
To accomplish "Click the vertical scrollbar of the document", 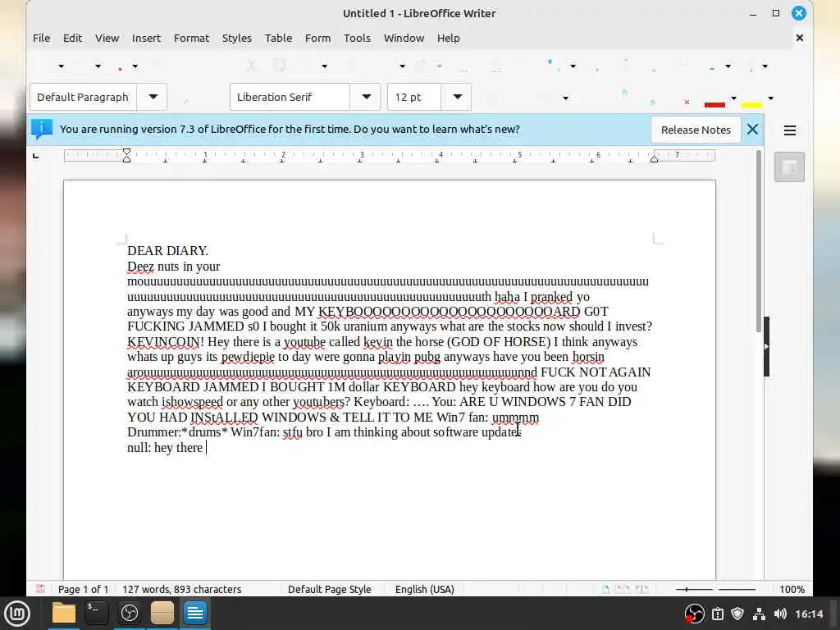I will tap(759, 241).
